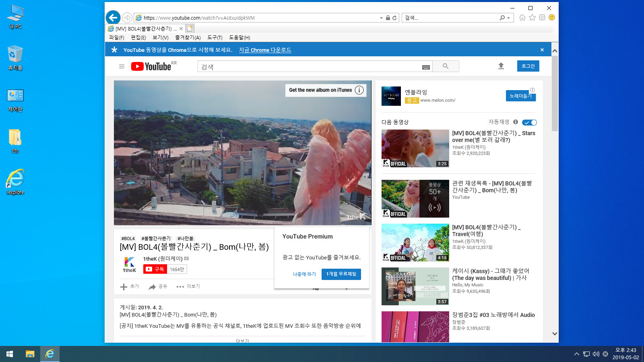Click the 공유 share arrow
The height and width of the screenshot is (362, 644).
coord(152,287)
